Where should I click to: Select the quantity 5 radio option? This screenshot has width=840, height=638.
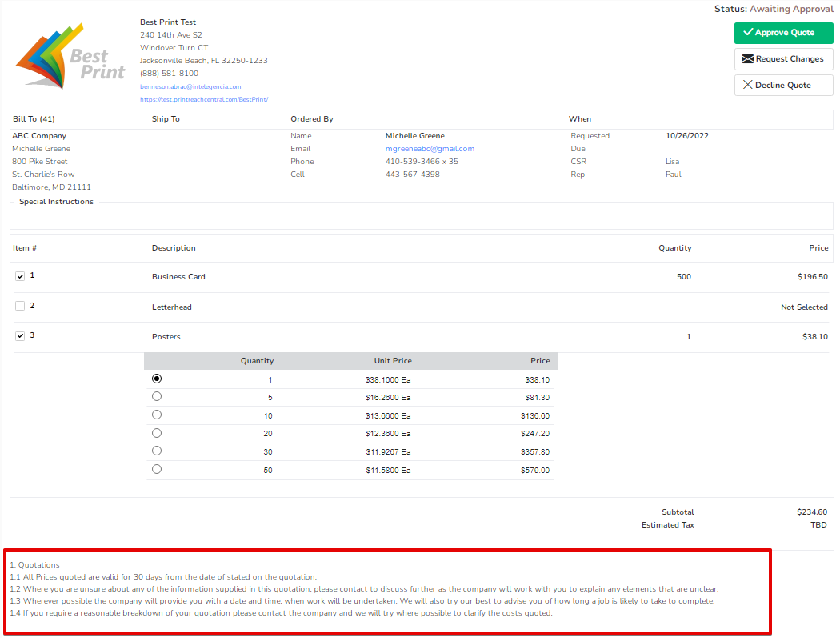point(157,397)
